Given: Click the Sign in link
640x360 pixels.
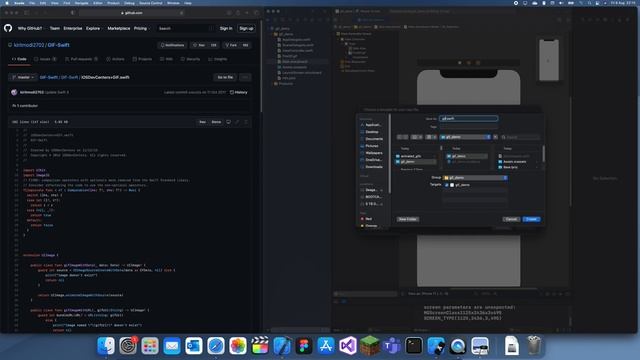Looking at the screenshot, I should [x=226, y=29].
